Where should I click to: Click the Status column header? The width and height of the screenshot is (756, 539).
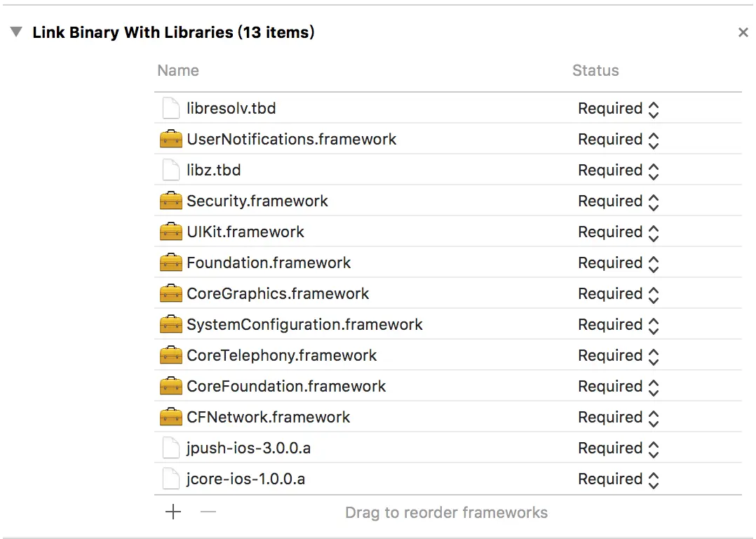595,70
